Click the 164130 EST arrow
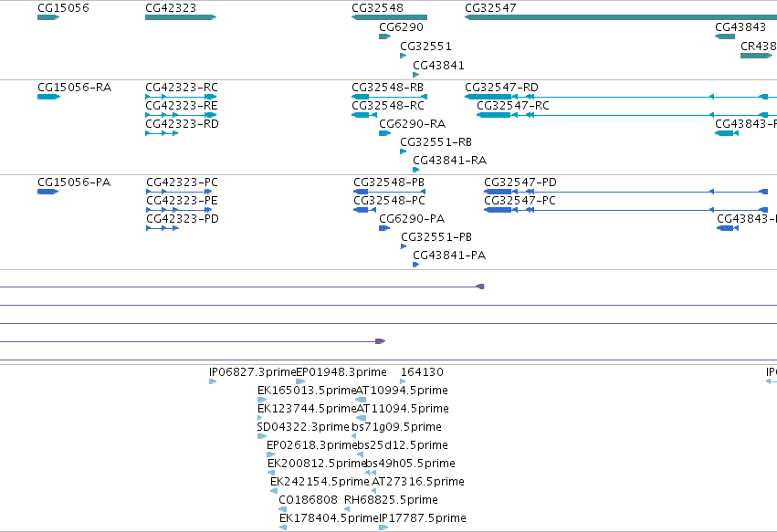Screen dimensions: 777x532 (x=403, y=381)
